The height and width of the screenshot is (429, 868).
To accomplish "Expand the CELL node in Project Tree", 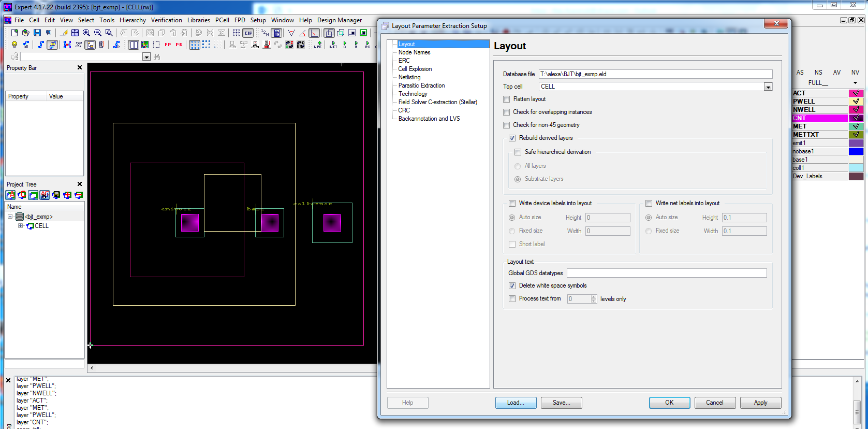I will point(20,226).
